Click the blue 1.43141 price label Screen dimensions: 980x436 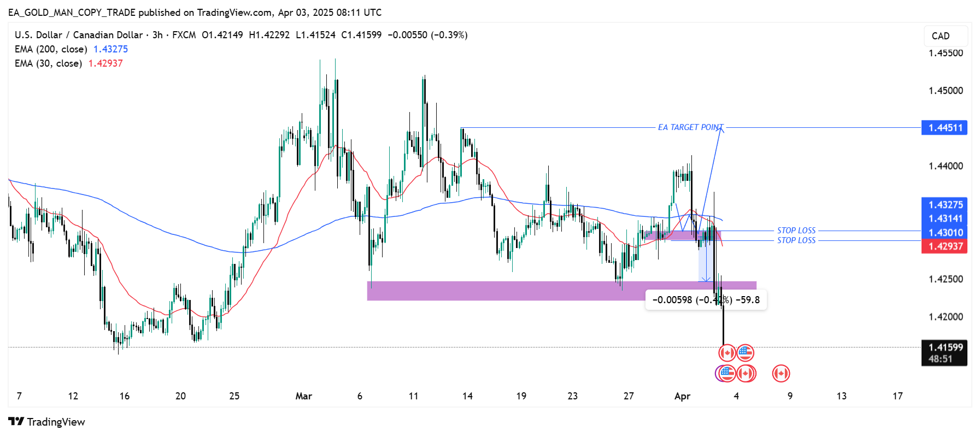944,219
